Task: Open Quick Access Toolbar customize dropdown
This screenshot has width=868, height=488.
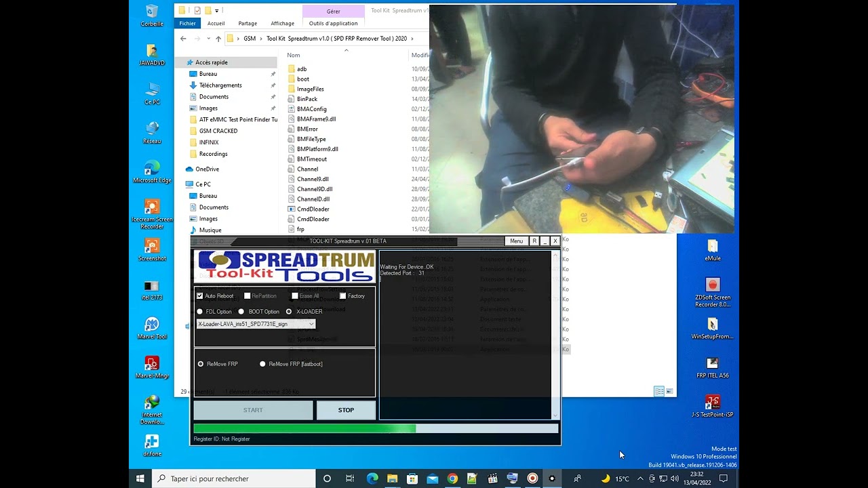Action: [218, 11]
